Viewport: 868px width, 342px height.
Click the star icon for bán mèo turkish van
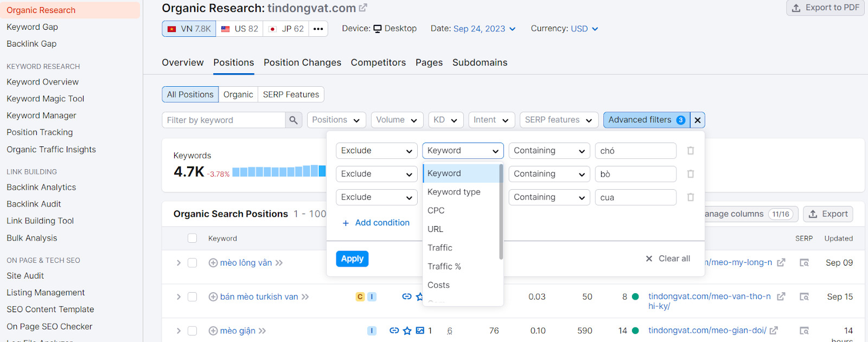[x=419, y=296]
